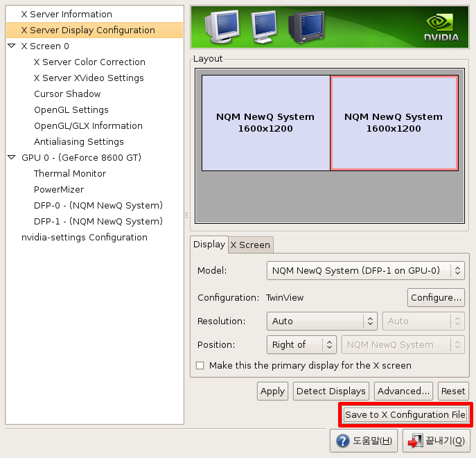Open the Model dropdown
Viewport: 476px width, 458px height.
366,270
